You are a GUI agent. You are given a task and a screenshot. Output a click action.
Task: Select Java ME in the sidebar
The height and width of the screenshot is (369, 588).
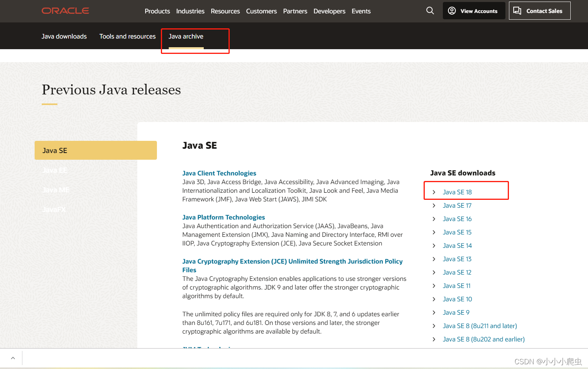[x=56, y=190]
